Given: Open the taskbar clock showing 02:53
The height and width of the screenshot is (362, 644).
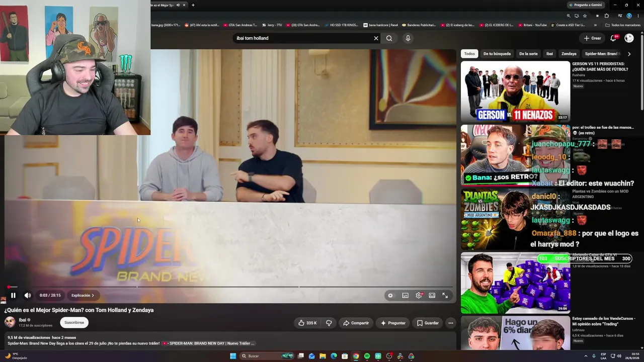Looking at the screenshot, I should tap(631, 356).
